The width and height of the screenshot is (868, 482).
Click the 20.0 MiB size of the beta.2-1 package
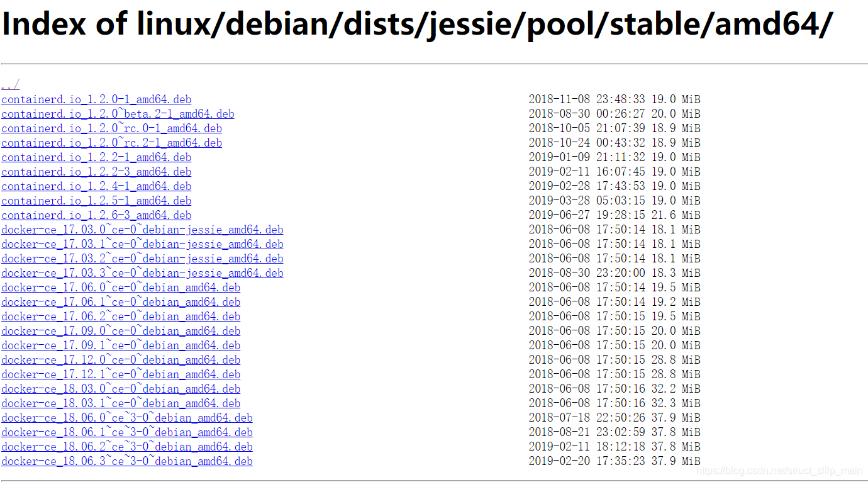tap(676, 114)
